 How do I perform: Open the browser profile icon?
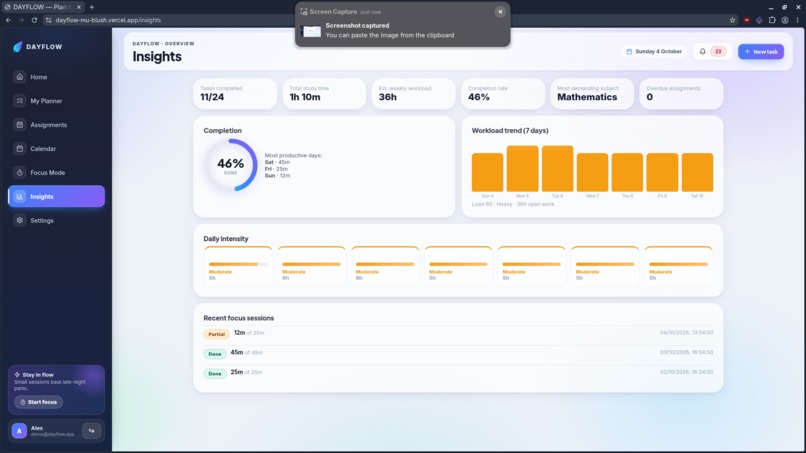[x=785, y=20]
